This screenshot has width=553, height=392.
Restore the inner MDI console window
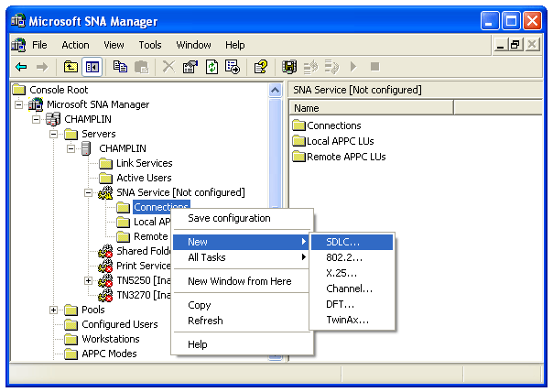click(x=515, y=45)
